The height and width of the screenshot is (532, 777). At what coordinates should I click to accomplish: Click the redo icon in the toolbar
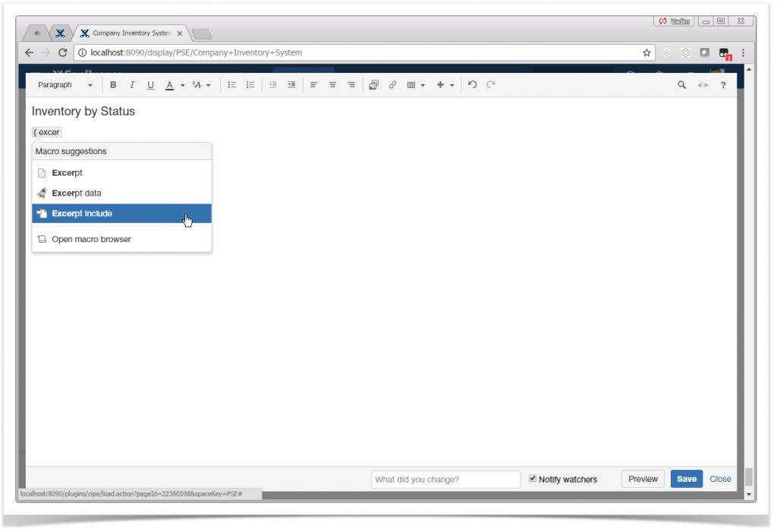click(490, 84)
